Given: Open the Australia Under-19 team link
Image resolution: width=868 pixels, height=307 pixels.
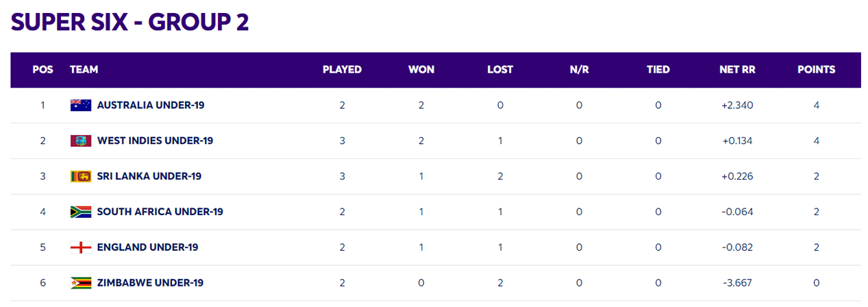Looking at the screenshot, I should (151, 106).
